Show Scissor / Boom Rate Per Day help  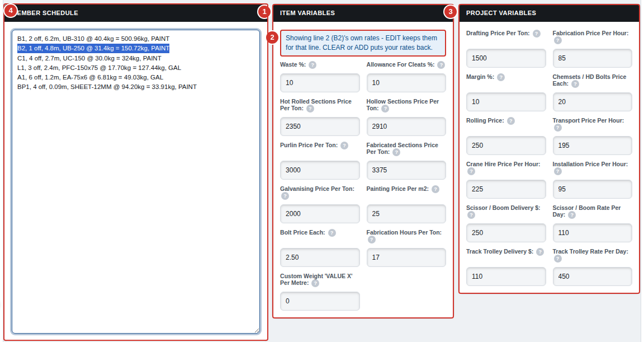pyautogui.click(x=572, y=215)
